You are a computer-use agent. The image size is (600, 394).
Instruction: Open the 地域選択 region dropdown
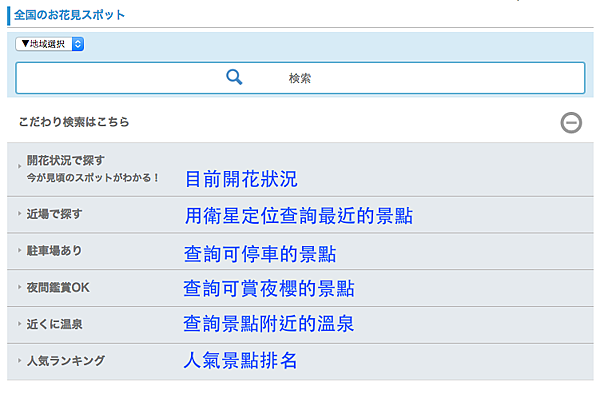click(x=49, y=44)
